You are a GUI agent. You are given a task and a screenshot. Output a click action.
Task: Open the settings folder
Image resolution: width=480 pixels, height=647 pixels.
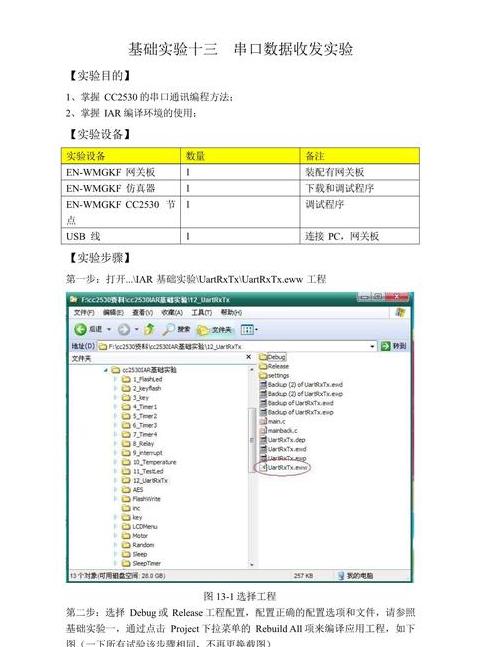pyautogui.click(x=274, y=375)
